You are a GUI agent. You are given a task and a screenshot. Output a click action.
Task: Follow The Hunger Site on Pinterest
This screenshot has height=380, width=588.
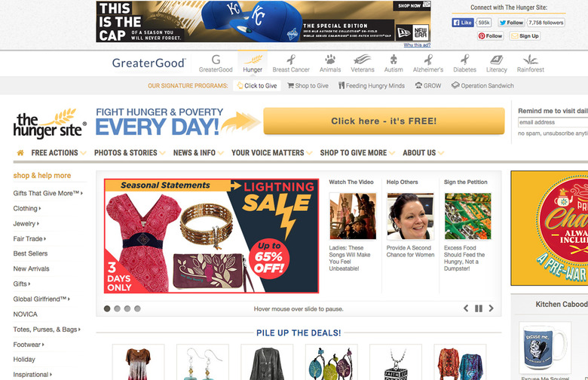[490, 36]
